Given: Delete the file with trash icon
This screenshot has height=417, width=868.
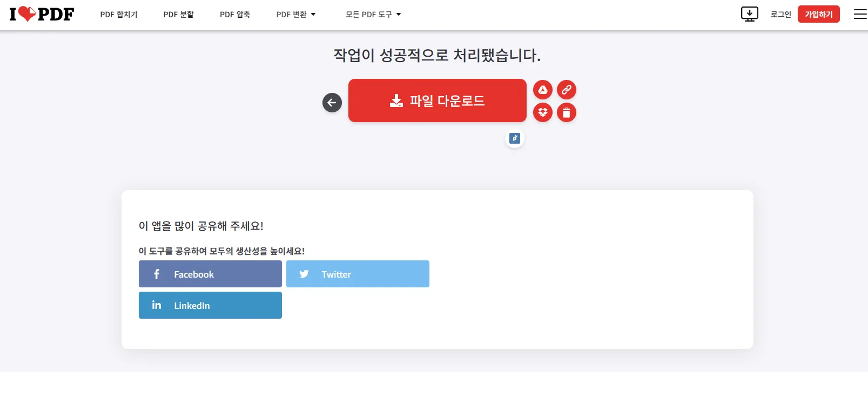Looking at the screenshot, I should 567,112.
